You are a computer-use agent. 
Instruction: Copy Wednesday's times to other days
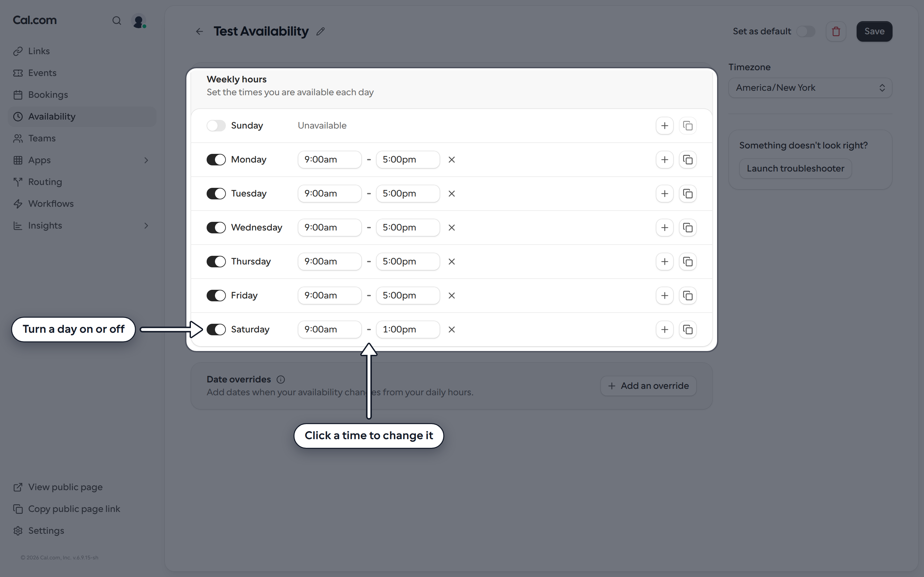tap(688, 228)
